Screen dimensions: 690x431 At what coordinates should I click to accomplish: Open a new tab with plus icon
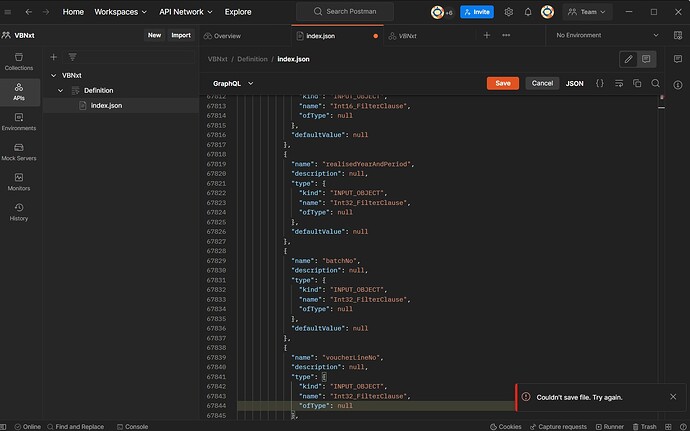click(487, 35)
